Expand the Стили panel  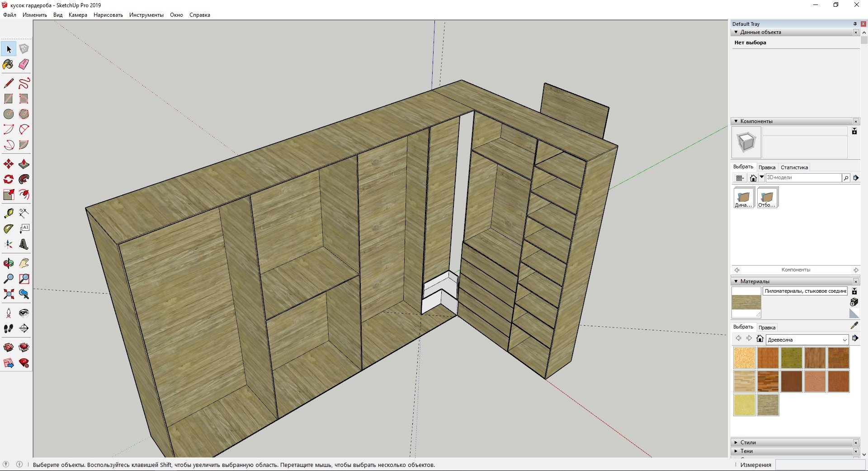tap(736, 442)
